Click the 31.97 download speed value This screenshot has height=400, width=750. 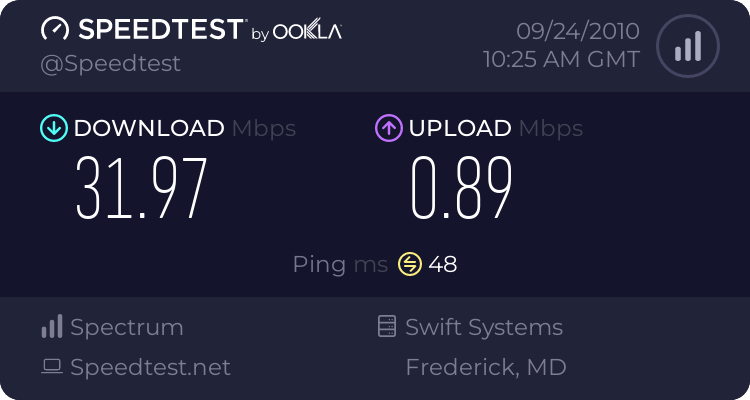[x=142, y=188]
